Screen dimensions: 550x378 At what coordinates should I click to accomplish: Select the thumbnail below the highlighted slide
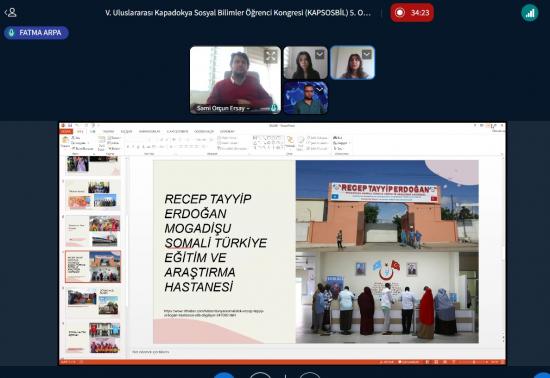93,302
